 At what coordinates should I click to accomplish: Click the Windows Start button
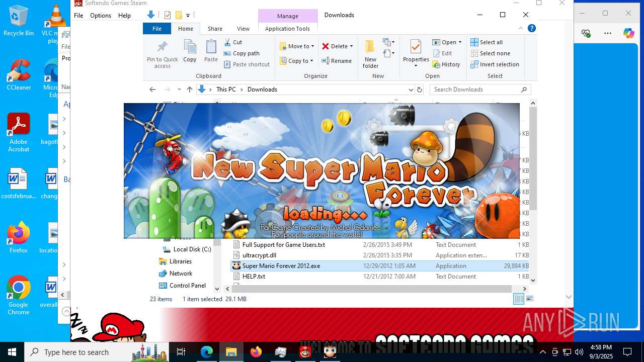12,352
